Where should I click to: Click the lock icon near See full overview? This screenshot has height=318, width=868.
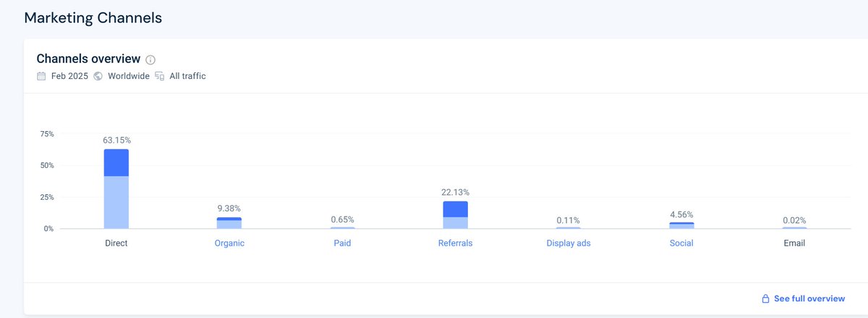pyautogui.click(x=765, y=298)
